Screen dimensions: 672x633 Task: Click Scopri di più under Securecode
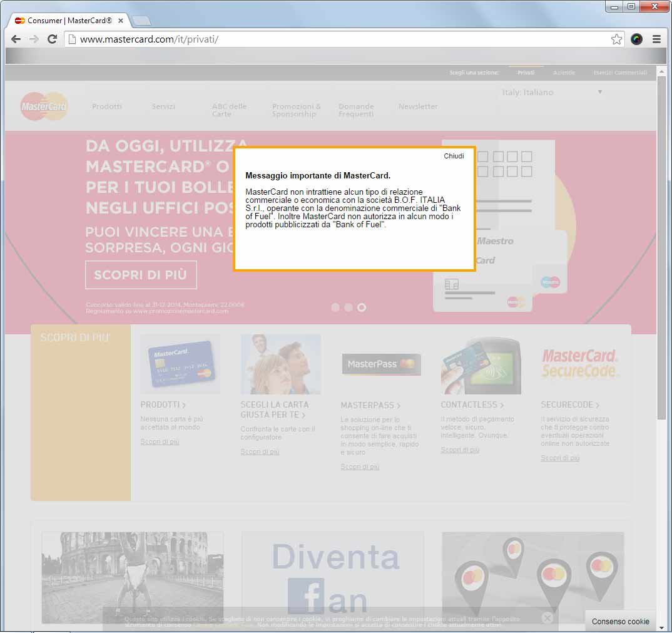pos(560,458)
